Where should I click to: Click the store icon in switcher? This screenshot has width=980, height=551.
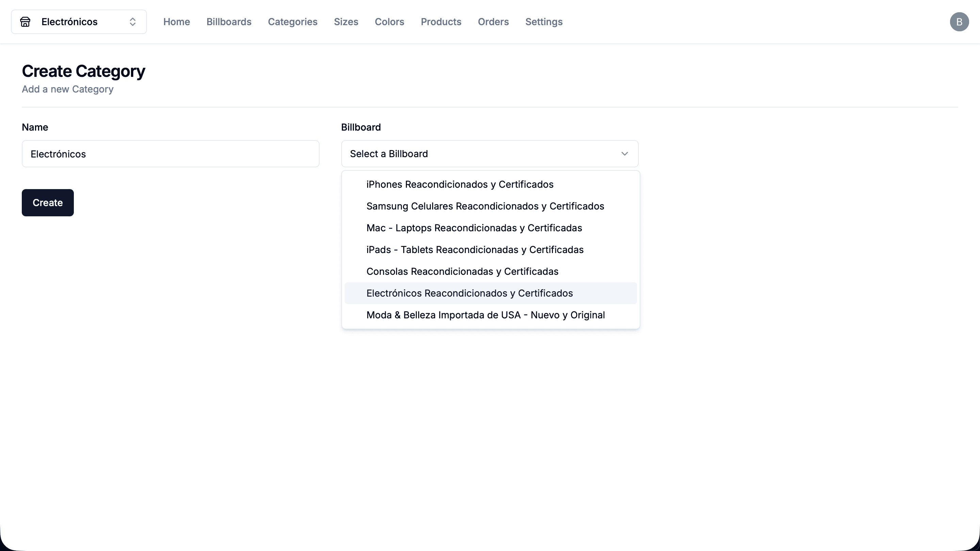point(25,22)
